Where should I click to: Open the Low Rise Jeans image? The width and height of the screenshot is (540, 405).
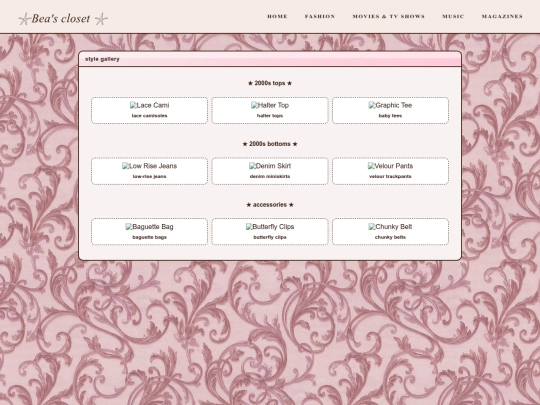[x=149, y=166]
